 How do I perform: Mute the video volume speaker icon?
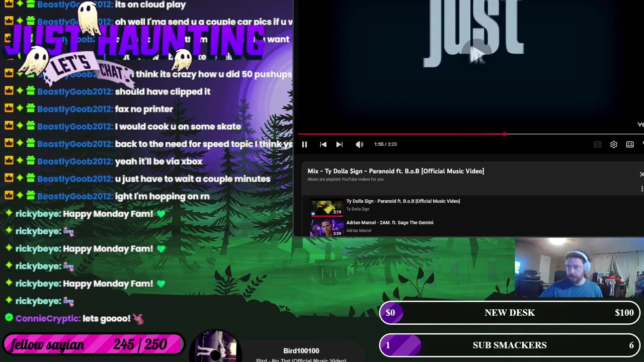(x=359, y=144)
